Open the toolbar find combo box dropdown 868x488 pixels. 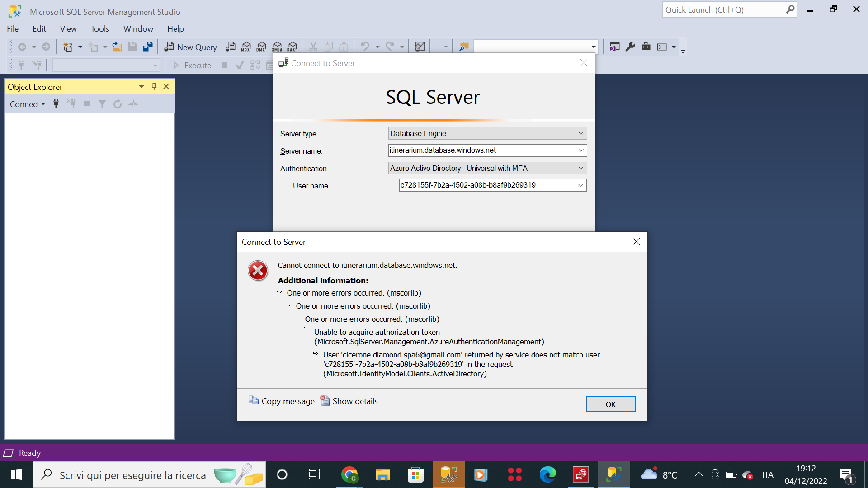pos(593,47)
